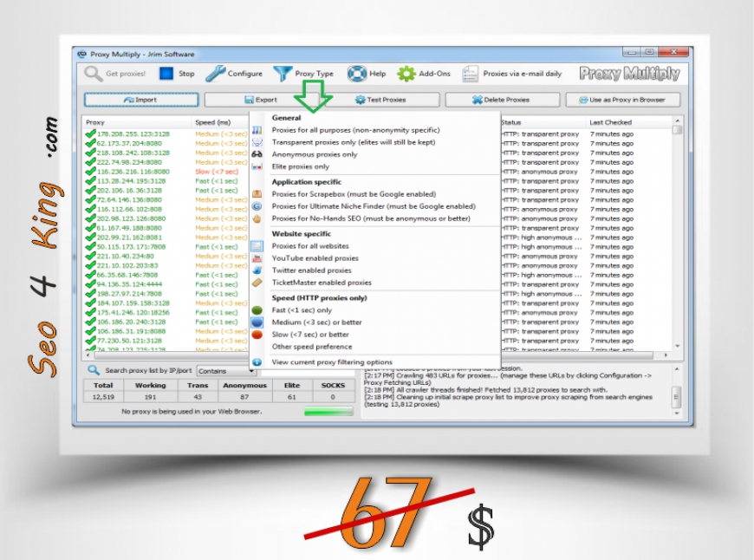Select YouTube enabled proxies
Screen dimensions: 754x560
click(x=315, y=257)
